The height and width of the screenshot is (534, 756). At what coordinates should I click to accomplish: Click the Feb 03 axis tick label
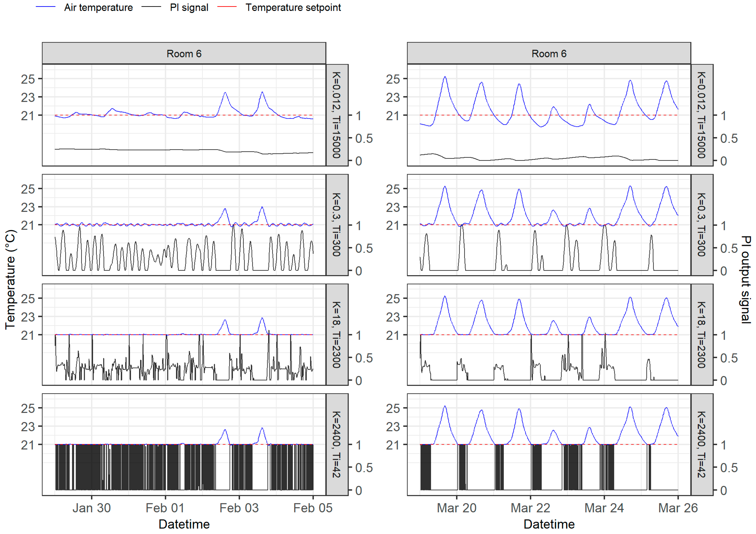239,508
